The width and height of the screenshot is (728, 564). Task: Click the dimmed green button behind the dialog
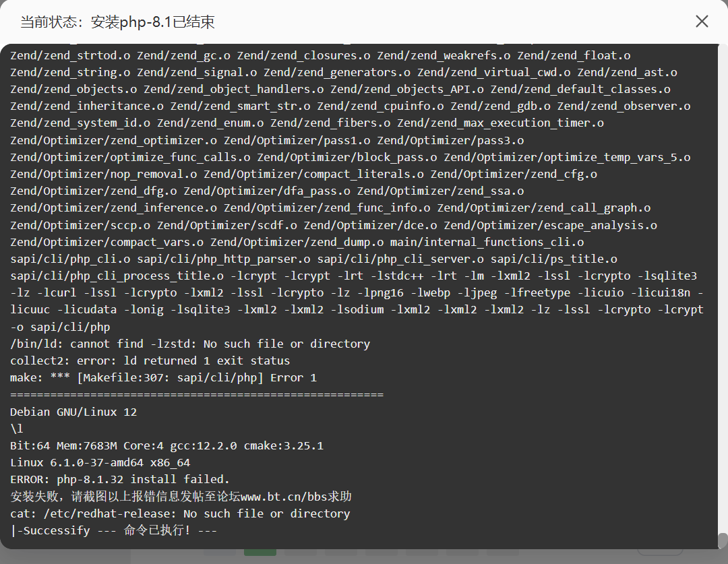[x=260, y=553]
